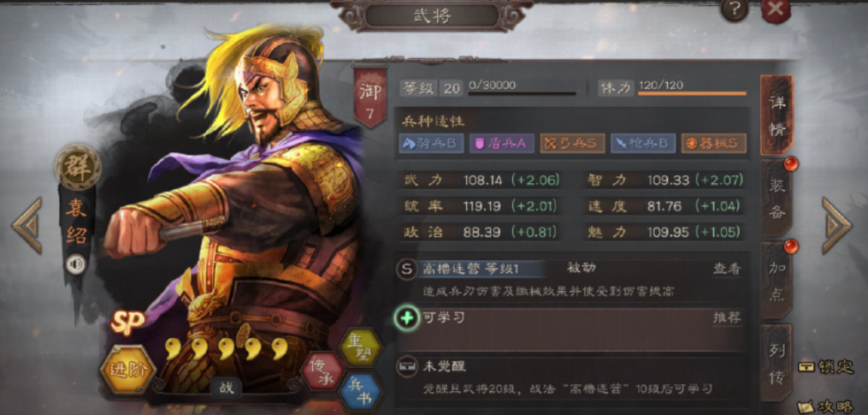
Task: Select the 弓兵S troop type badge
Action: [572, 144]
